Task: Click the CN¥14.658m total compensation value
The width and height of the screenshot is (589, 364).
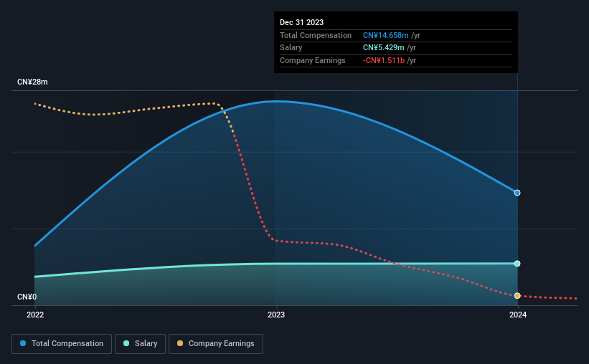Action: pyautogui.click(x=386, y=35)
